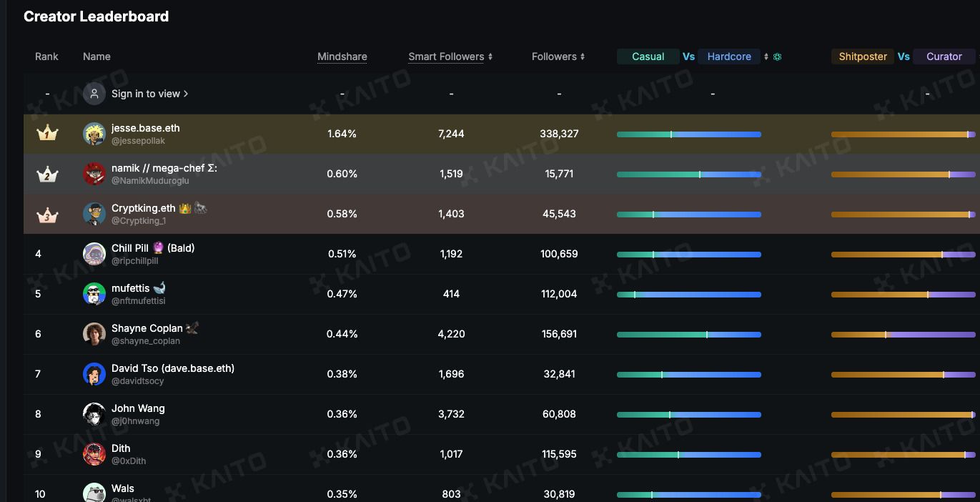
Task: Open Sign in to view link
Action: pos(150,94)
